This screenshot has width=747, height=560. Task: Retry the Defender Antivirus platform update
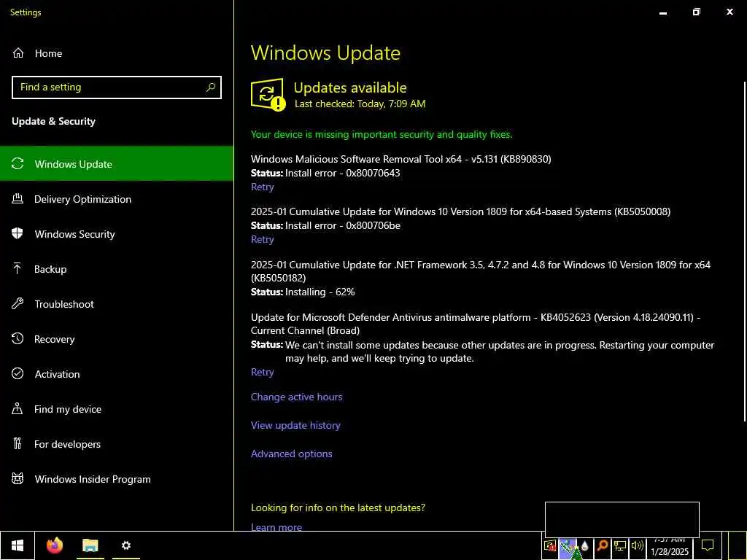tap(263, 372)
